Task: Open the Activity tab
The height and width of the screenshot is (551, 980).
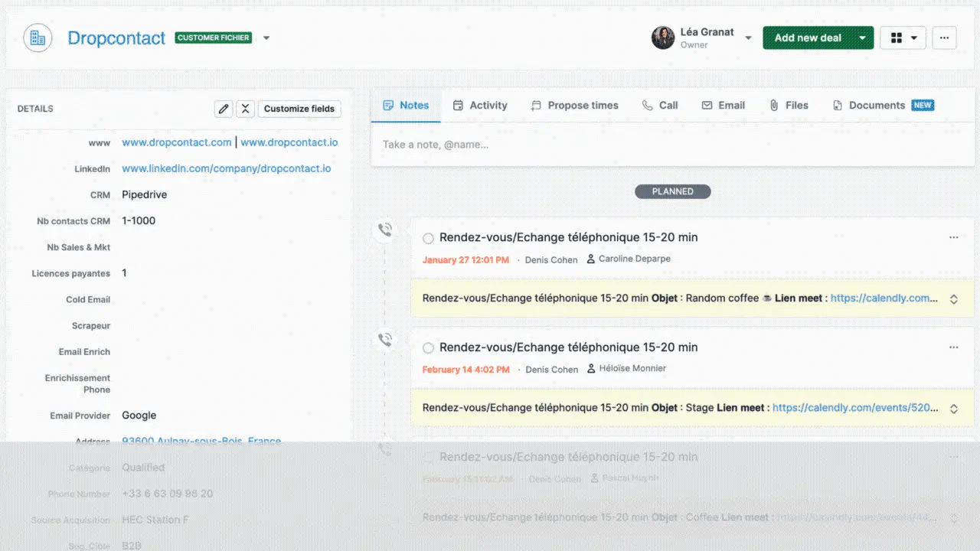Action: (480, 106)
